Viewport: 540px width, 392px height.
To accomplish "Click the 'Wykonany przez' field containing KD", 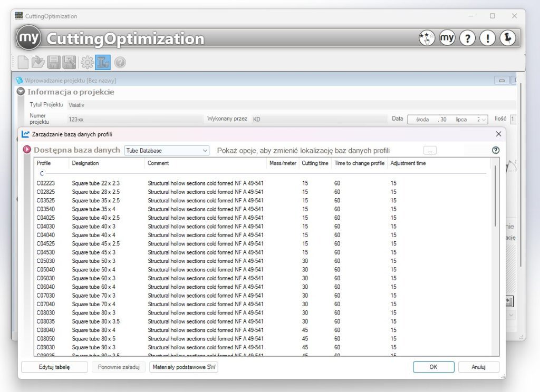I will 319,120.
